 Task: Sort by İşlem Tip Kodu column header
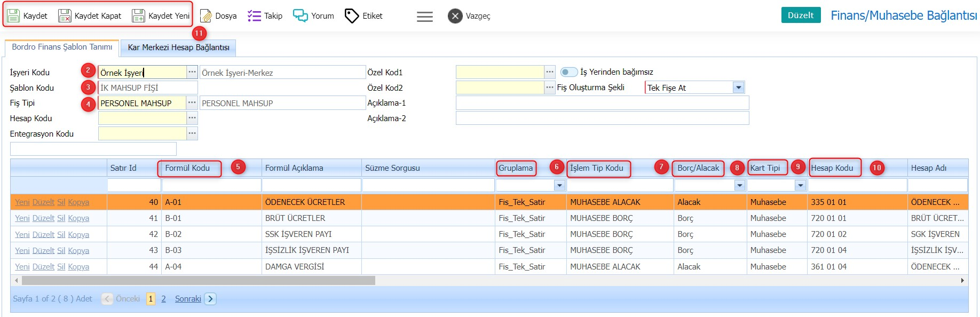click(x=597, y=168)
